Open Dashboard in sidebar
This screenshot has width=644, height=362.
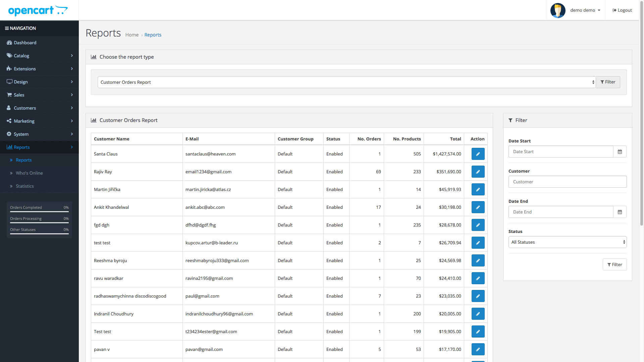pos(39,43)
